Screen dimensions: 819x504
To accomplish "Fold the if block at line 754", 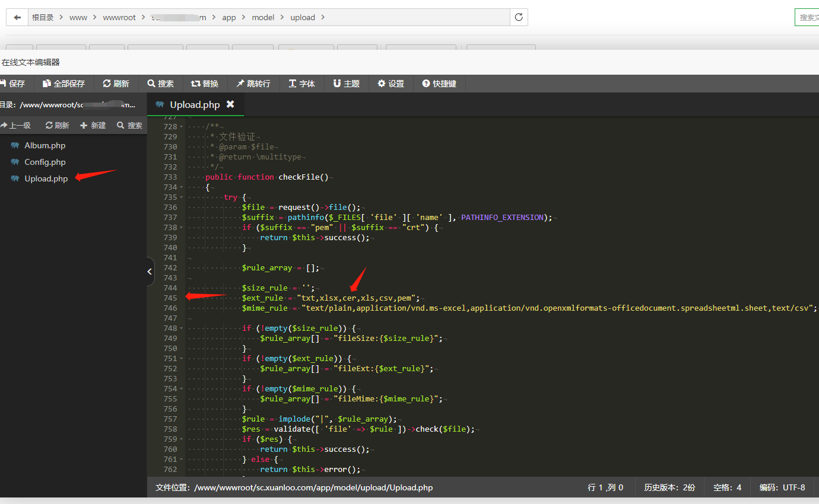I will click(181, 389).
